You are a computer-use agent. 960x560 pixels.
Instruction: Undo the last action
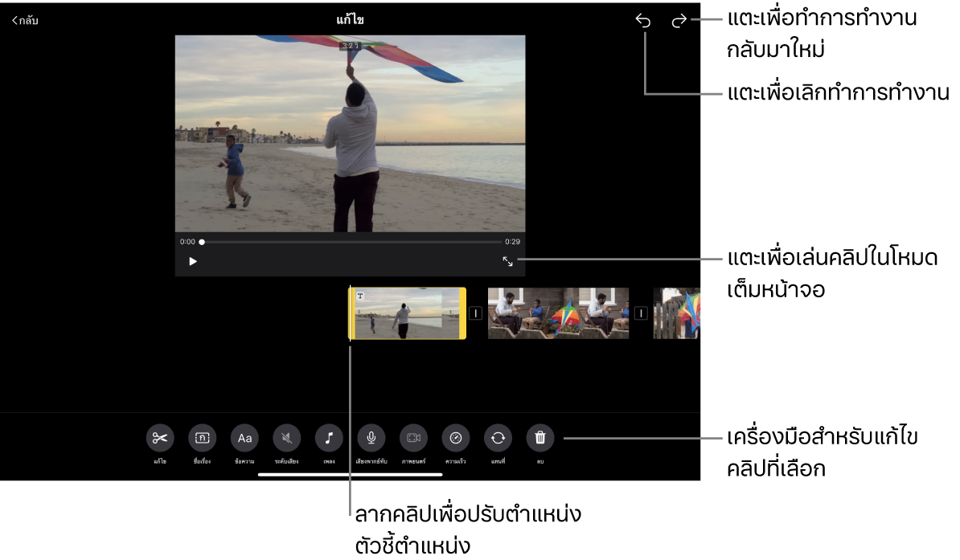(643, 21)
